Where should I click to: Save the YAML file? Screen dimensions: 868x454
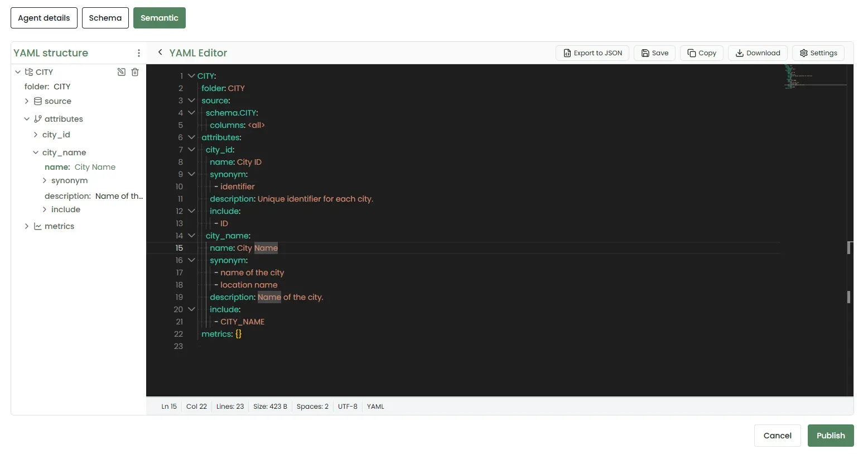(655, 53)
